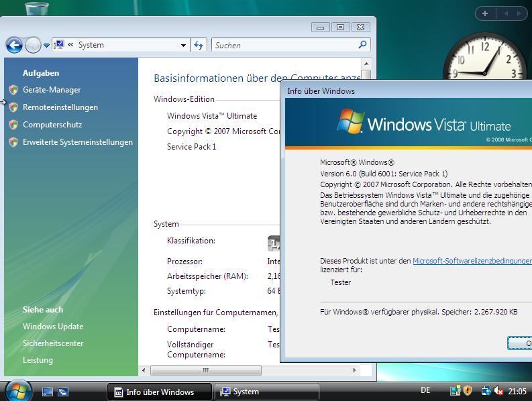Image resolution: width=532 pixels, height=401 pixels.
Task: Click the shield icon beside Computerschutz
Action: click(x=13, y=125)
